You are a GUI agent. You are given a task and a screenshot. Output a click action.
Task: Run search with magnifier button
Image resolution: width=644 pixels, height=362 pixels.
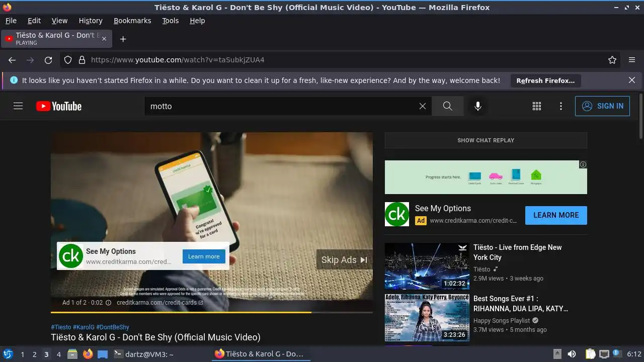(x=447, y=106)
